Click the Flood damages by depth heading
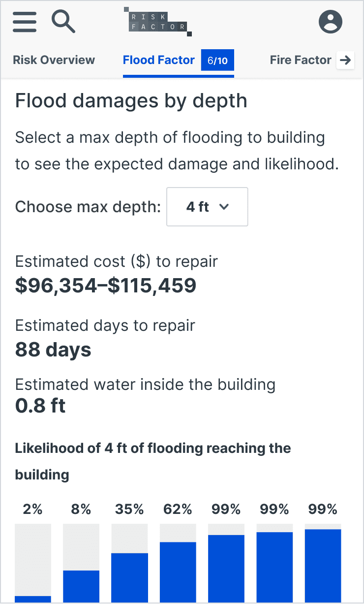 pyautogui.click(x=131, y=101)
